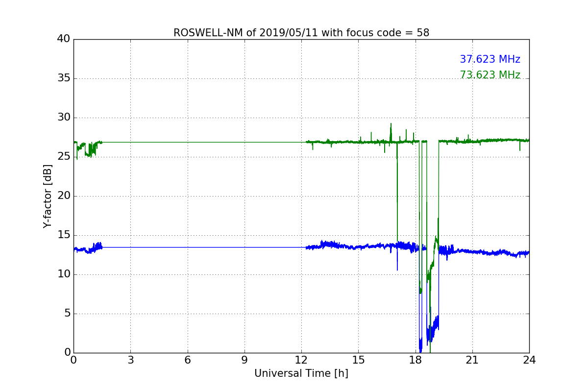Image resolution: width=588 pixels, height=392 pixels.
Task: Click the y-axis tick label 30
Action: (63, 118)
